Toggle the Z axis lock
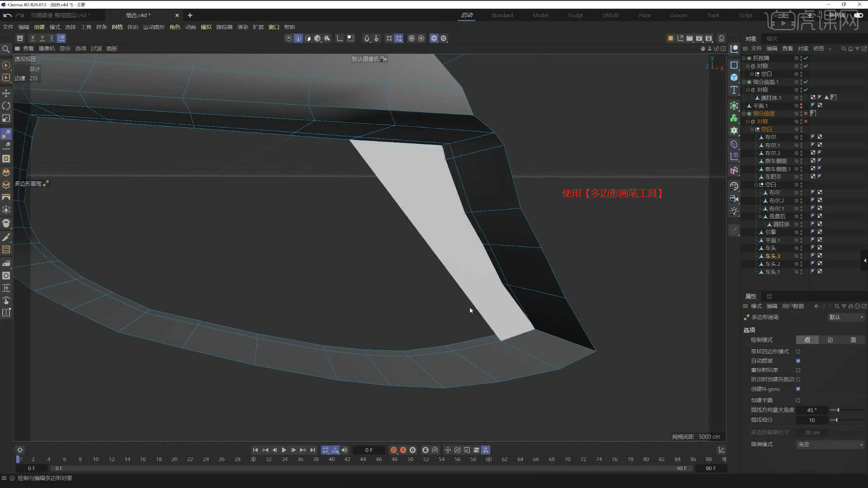Viewport: 868px width, 488px height. [52, 38]
